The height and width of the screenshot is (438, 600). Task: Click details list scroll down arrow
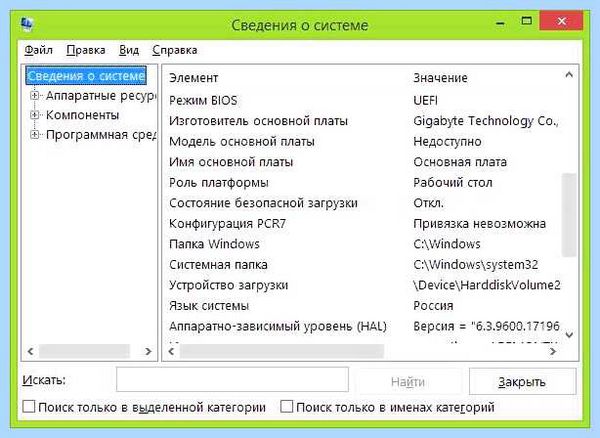[x=569, y=335]
